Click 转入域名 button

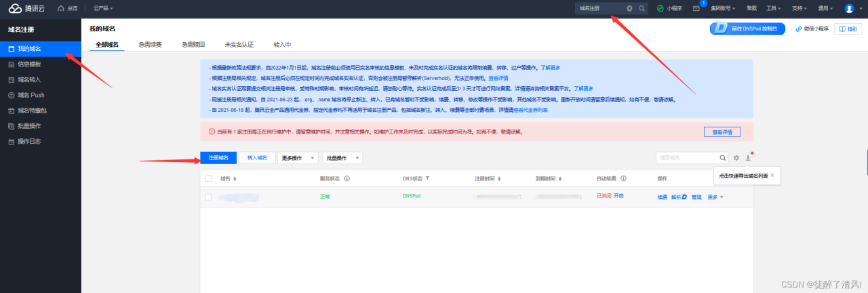257,157
